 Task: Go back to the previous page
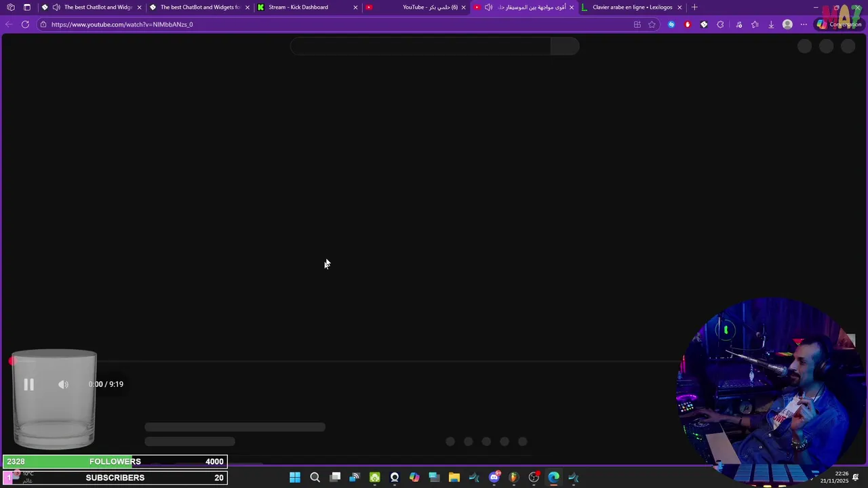tap(9, 24)
